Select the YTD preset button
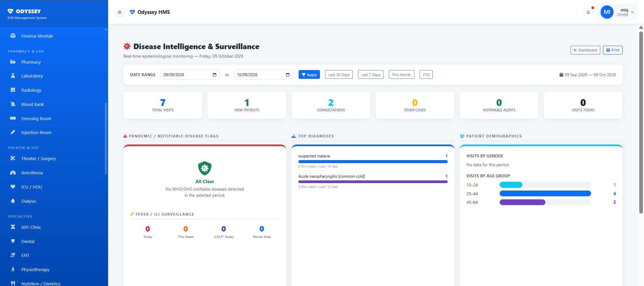644x286 pixels. (426, 74)
